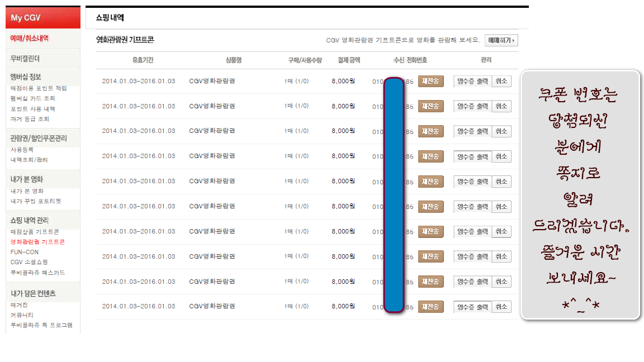Click the 구매/사용수량 column header
644x362 pixels.
coord(305,60)
